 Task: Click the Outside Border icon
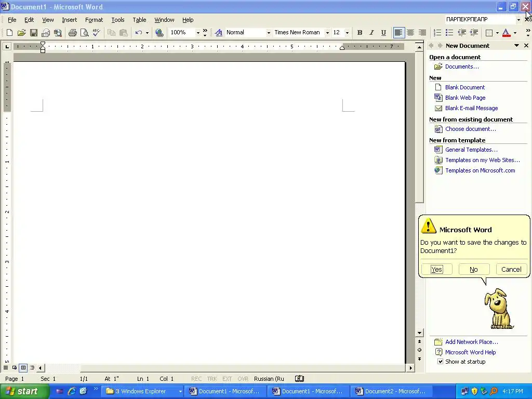pyautogui.click(x=489, y=33)
